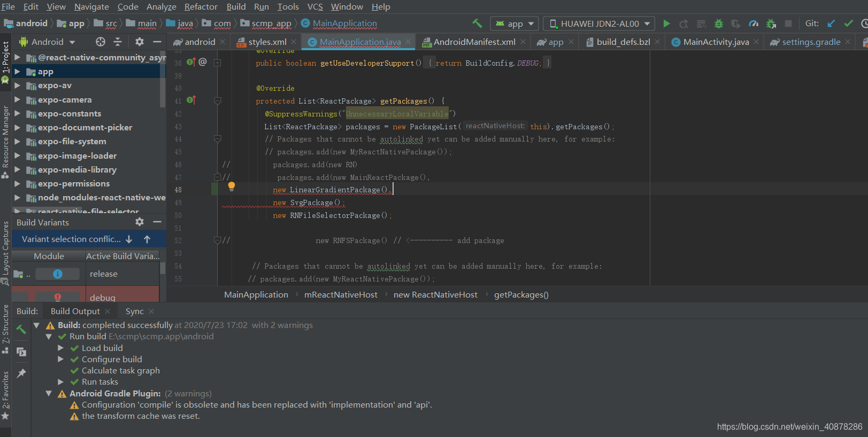
Task: Open Build Variants panel settings gear
Action: (x=140, y=222)
